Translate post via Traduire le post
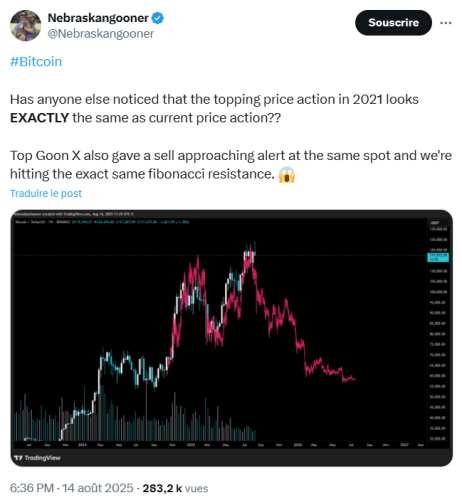 point(46,193)
